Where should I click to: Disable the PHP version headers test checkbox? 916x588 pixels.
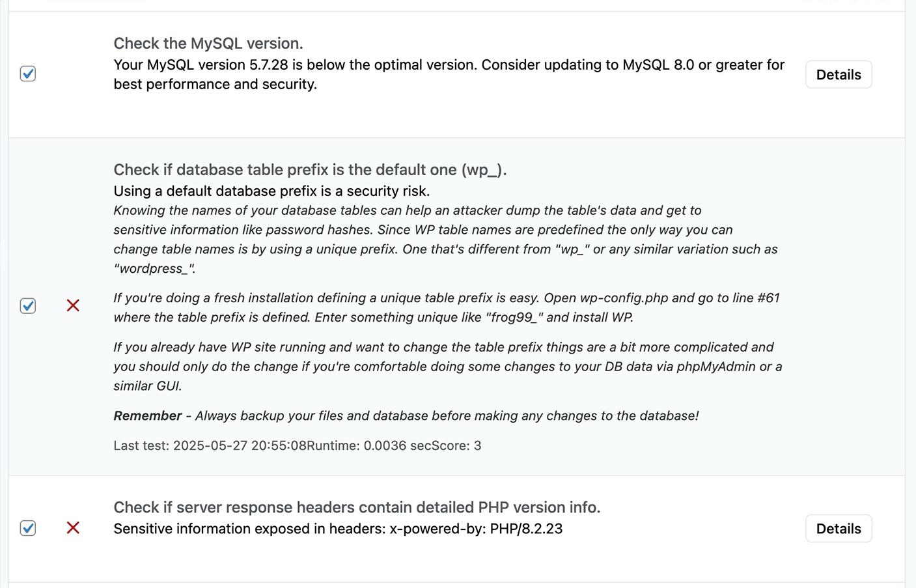[27, 528]
